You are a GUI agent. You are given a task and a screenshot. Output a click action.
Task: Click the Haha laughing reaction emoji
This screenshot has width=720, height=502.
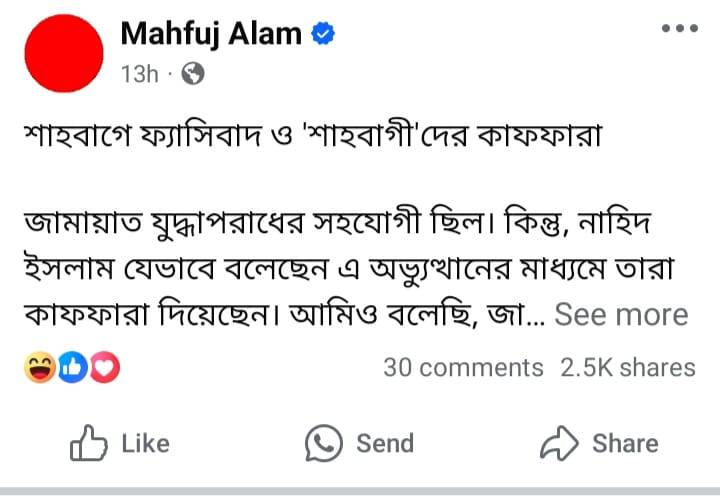[x=41, y=368]
